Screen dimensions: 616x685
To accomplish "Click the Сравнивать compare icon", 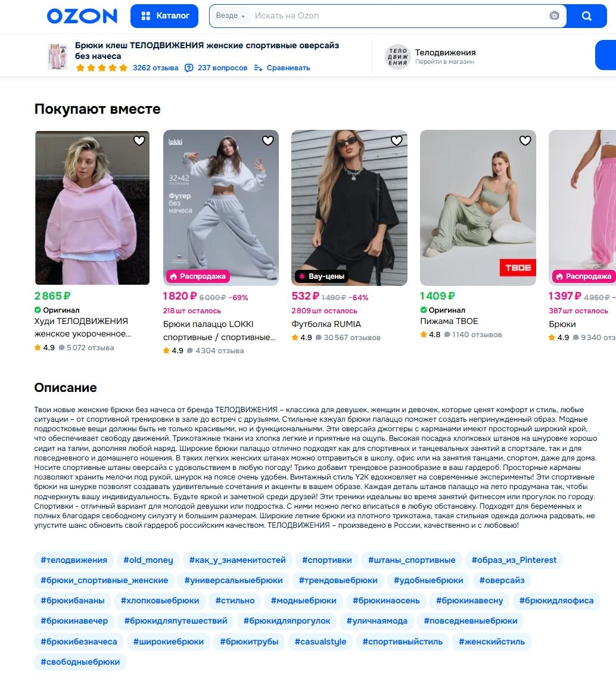I will point(258,68).
